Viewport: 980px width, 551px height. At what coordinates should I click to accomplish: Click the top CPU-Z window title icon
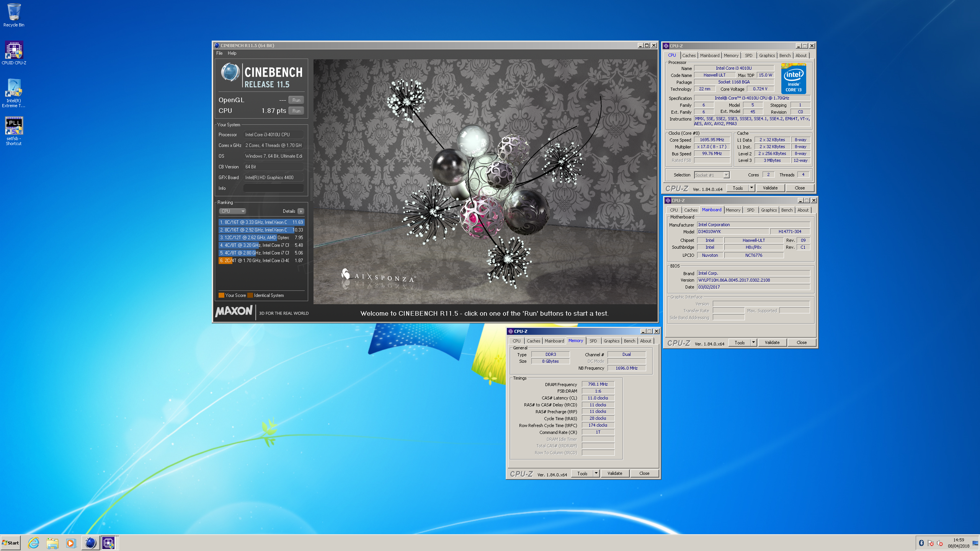(666, 46)
